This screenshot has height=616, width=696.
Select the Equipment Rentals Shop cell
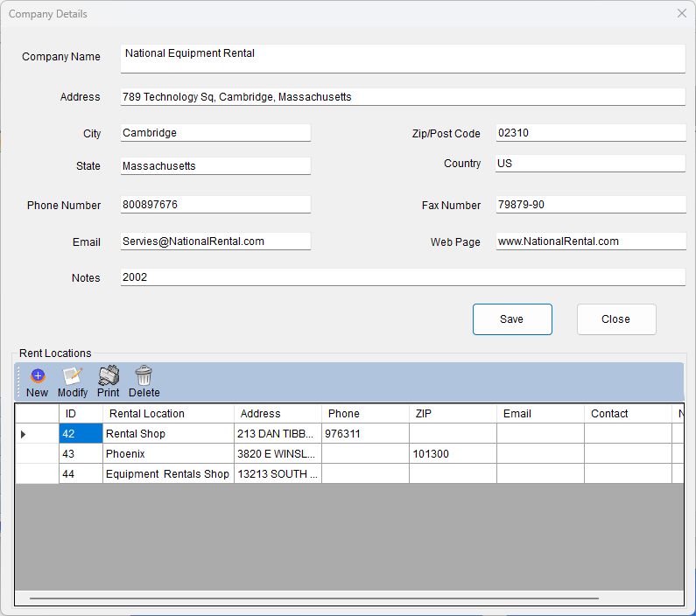[x=168, y=474]
